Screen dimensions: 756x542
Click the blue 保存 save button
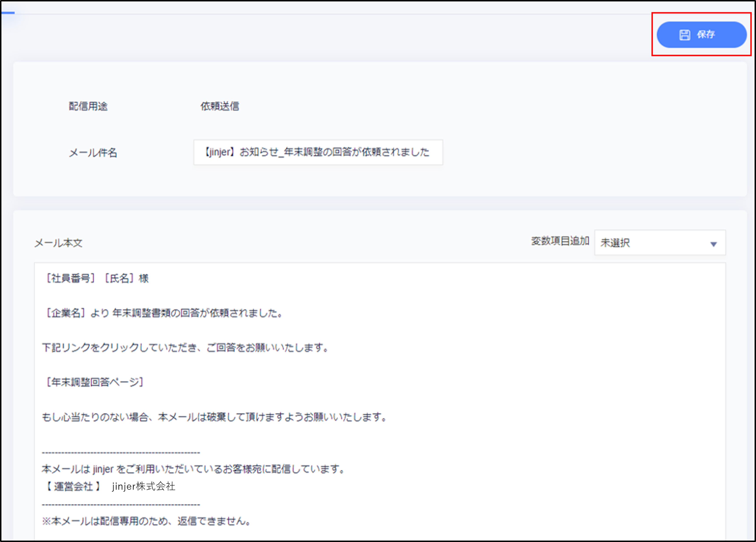(x=701, y=35)
